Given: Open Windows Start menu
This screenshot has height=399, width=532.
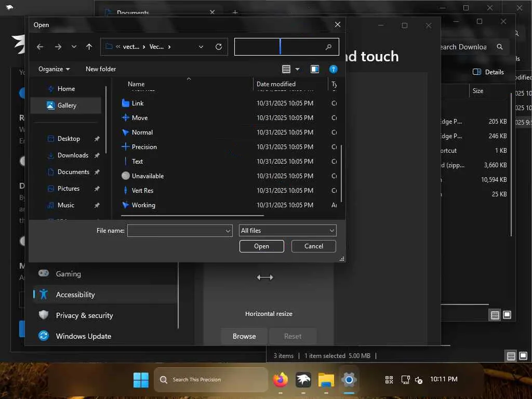Looking at the screenshot, I should click(141, 380).
